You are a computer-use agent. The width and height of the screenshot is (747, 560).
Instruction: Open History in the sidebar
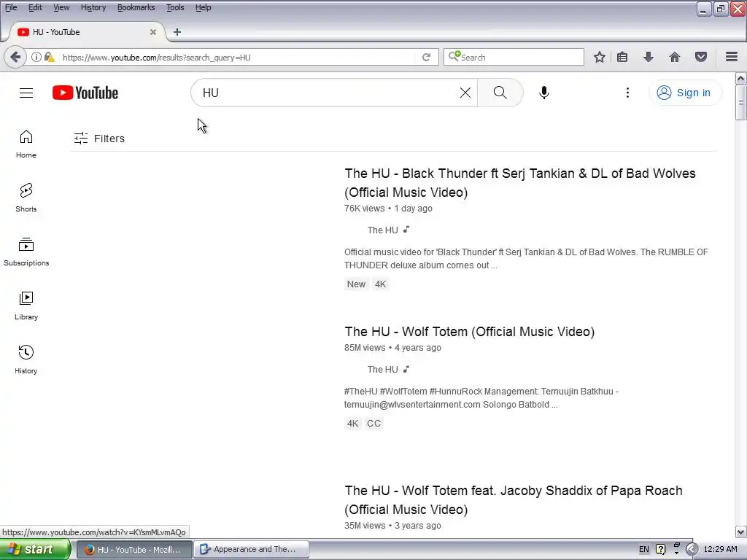(x=26, y=359)
